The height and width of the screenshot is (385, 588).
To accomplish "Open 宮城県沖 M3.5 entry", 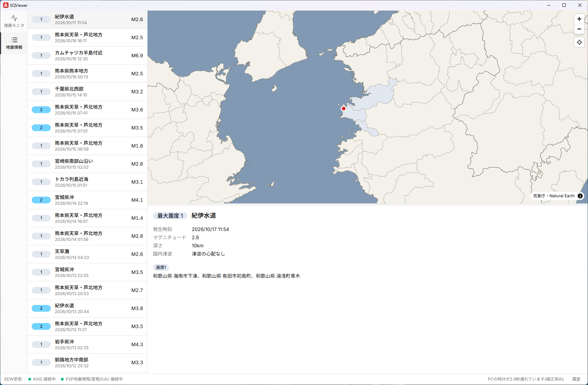I will [x=87, y=272].
